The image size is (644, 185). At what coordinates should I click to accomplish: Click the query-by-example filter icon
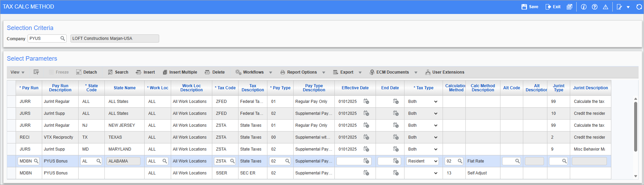click(36, 72)
